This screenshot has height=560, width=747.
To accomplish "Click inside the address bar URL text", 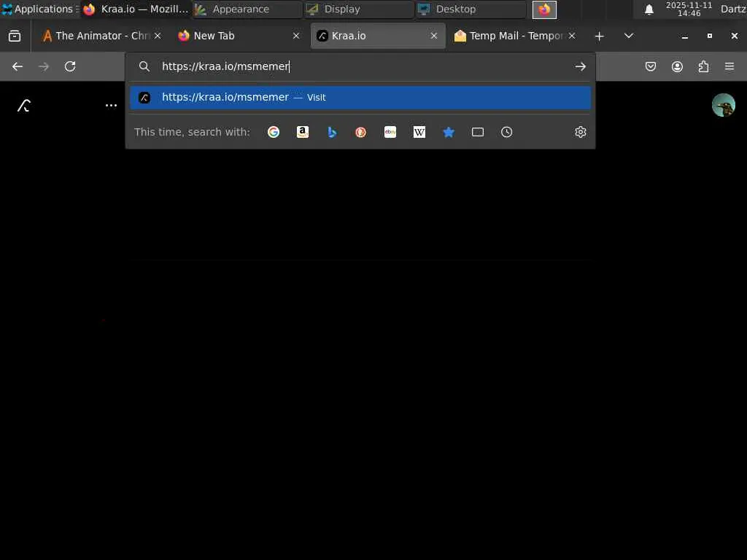I will pyautogui.click(x=225, y=66).
